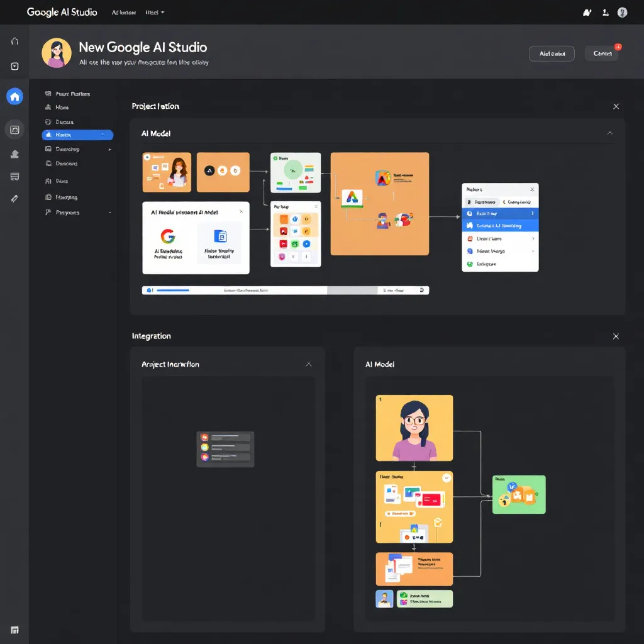Click the bottom orange documents card
This screenshot has width=644, height=644.
click(414, 569)
